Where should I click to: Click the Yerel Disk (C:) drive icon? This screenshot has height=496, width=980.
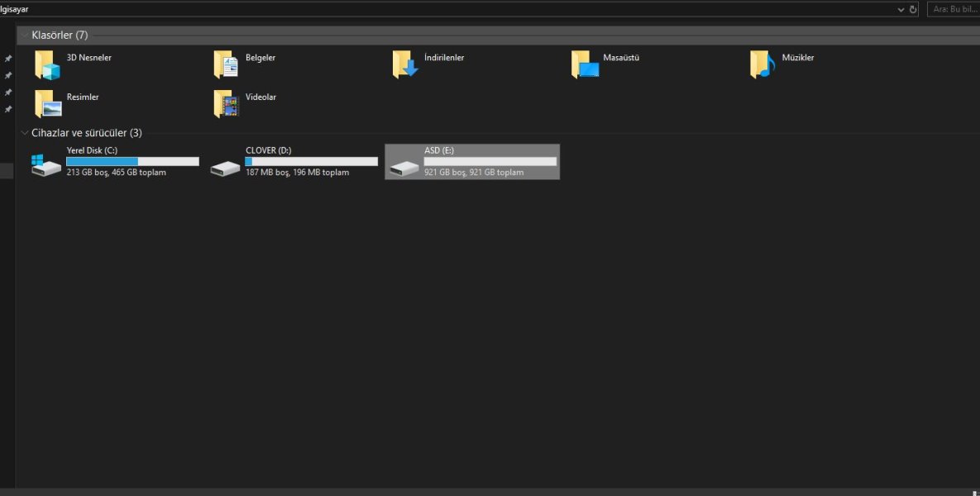point(46,164)
